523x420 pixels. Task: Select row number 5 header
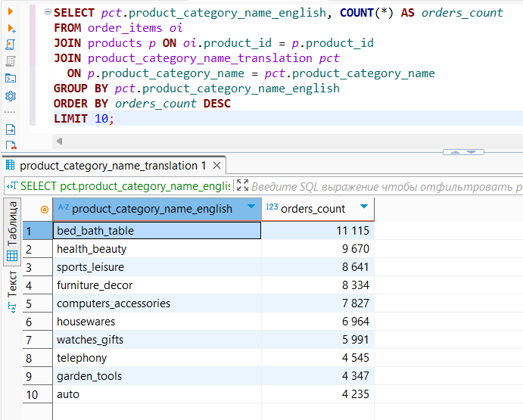[29, 303]
